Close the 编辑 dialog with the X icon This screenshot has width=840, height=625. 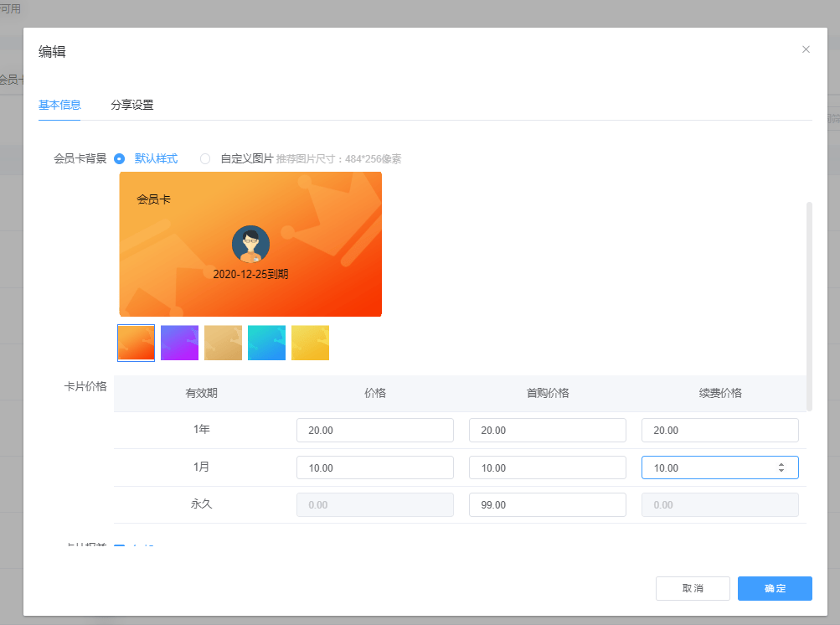point(806,49)
